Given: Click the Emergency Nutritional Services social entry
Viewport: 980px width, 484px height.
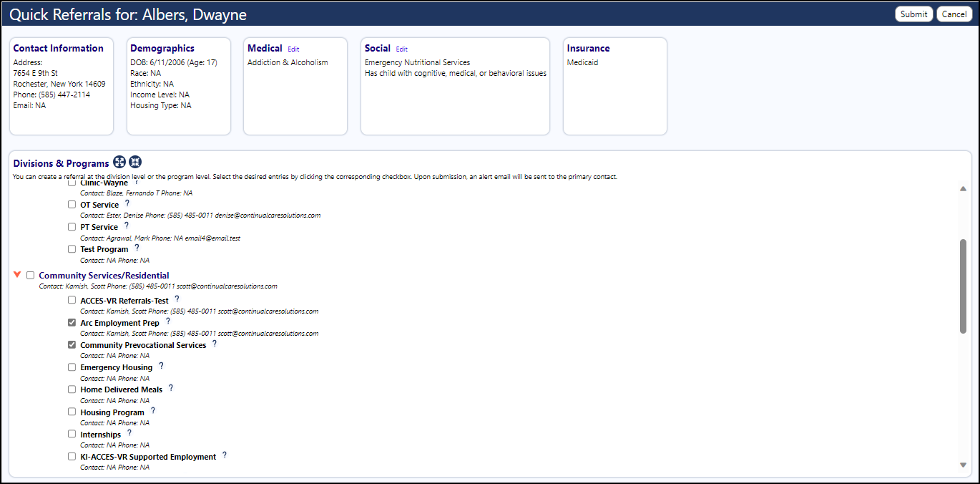Looking at the screenshot, I should click(x=418, y=63).
